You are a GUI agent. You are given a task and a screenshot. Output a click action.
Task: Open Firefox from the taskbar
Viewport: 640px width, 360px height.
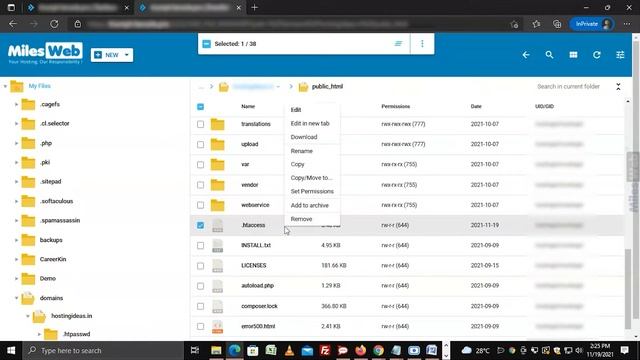pyautogui.click(x=360, y=351)
